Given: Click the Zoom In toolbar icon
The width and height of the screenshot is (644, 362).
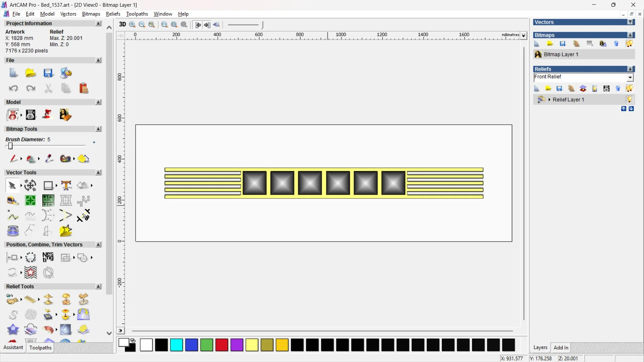Looking at the screenshot, I should tap(132, 24).
